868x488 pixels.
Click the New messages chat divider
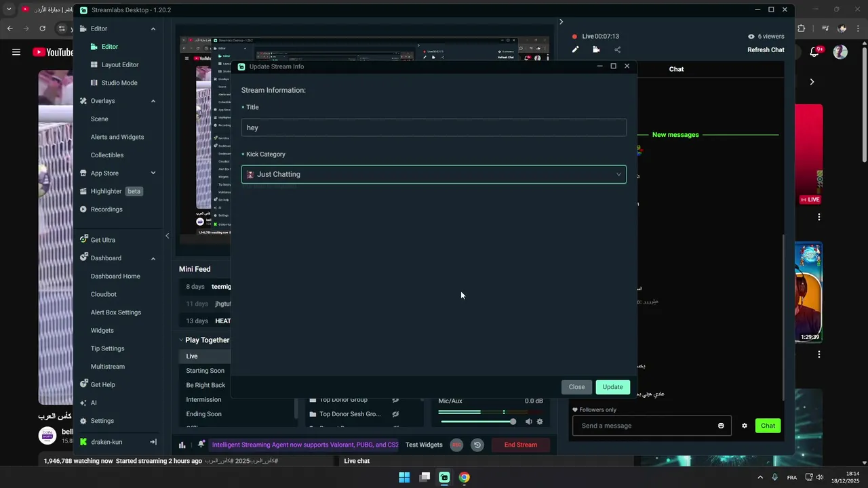(x=675, y=135)
